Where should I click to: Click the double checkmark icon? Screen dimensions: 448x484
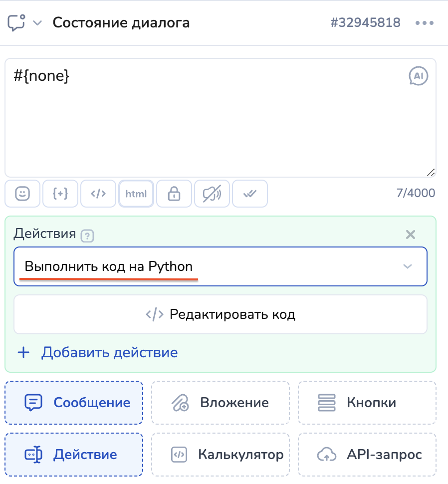tap(250, 194)
